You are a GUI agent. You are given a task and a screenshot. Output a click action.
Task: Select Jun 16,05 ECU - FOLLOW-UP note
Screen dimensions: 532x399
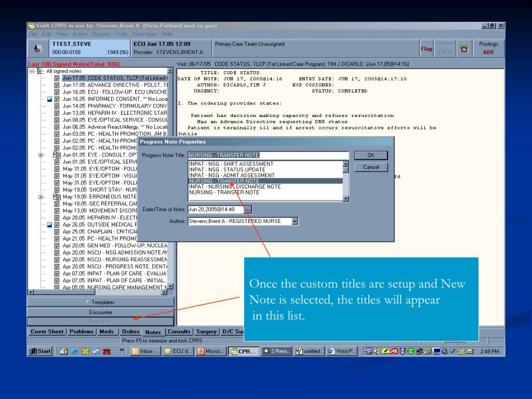pyautogui.click(x=115, y=92)
